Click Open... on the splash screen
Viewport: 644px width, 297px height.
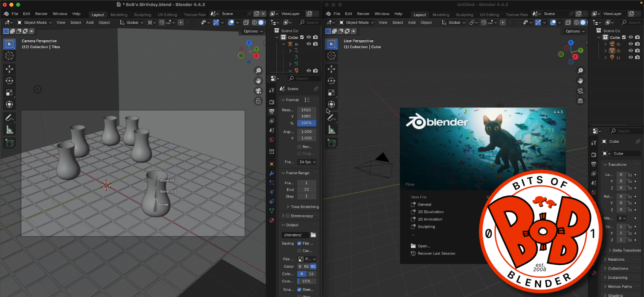click(423, 246)
